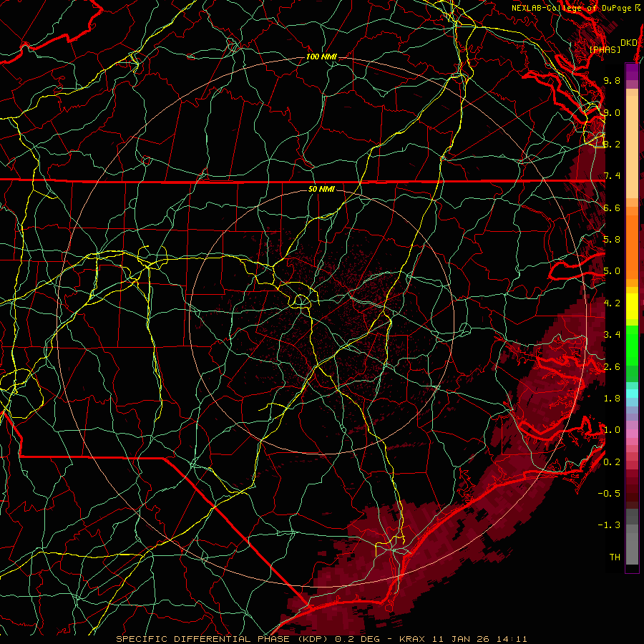Pick the yellow color band on scale
This screenshot has height=644, width=644.
[x=632, y=306]
